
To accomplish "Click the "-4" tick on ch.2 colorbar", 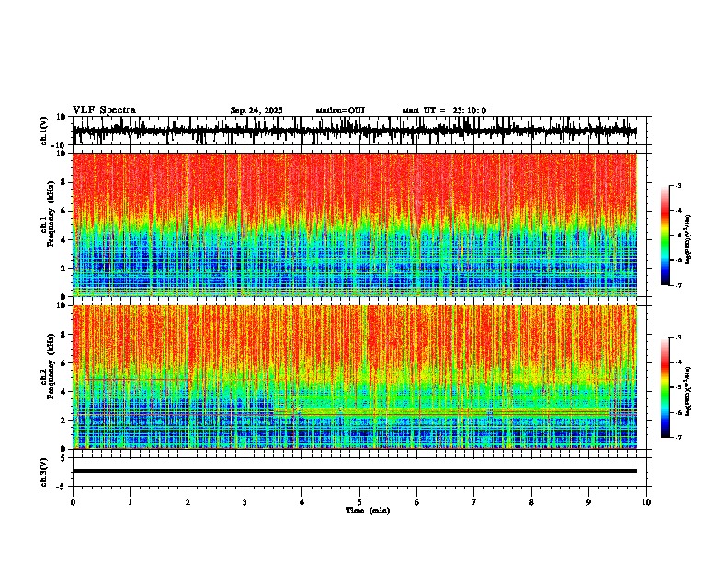I will click(x=677, y=362).
